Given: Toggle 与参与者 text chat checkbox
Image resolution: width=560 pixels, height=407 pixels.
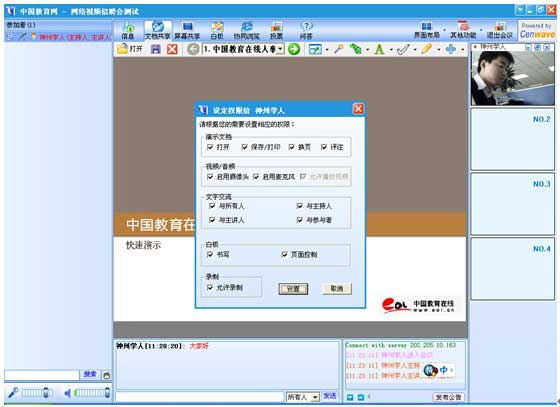Looking at the screenshot, I should [300, 220].
